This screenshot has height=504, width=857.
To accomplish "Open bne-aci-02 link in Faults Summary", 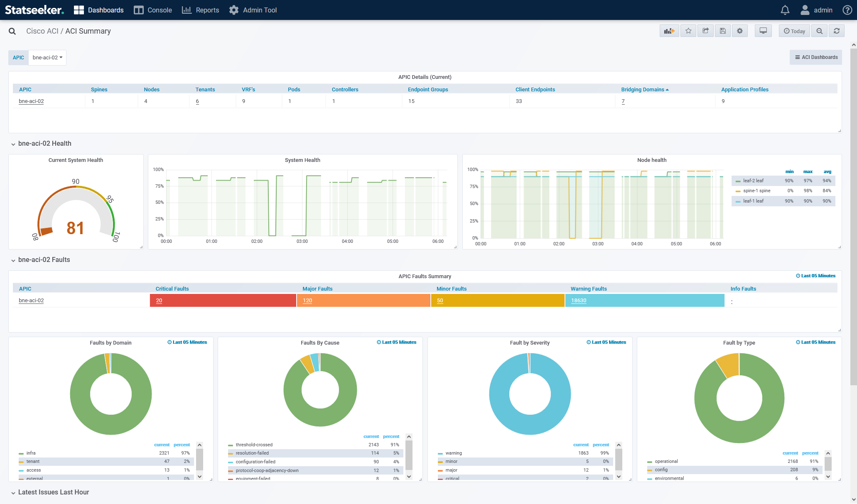I will 31,301.
